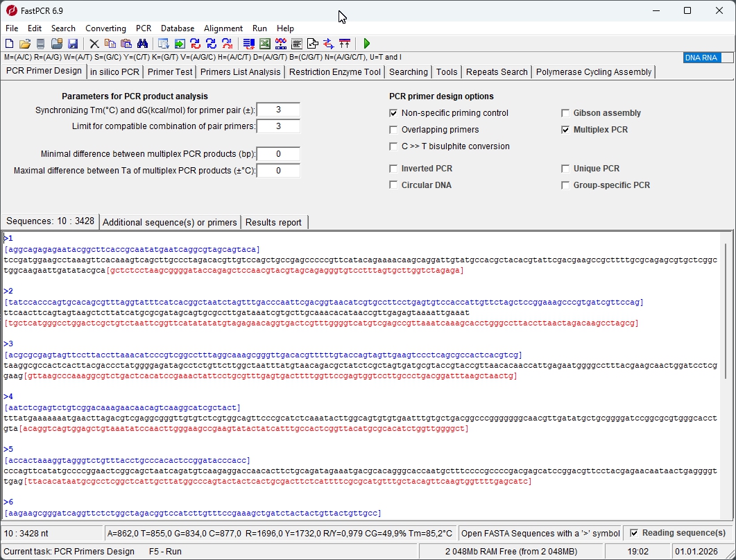Open a file with the Open folder icon

click(x=23, y=43)
